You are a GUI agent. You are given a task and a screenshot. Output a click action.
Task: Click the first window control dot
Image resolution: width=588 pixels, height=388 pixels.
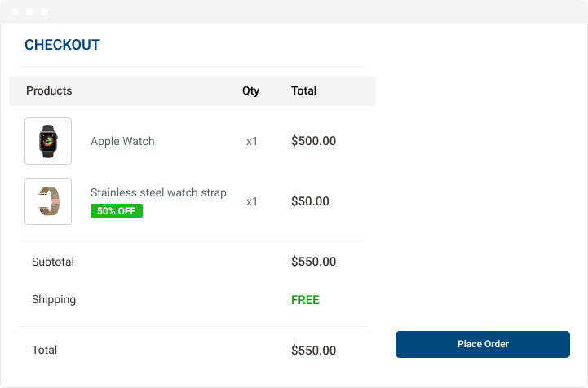tap(15, 11)
